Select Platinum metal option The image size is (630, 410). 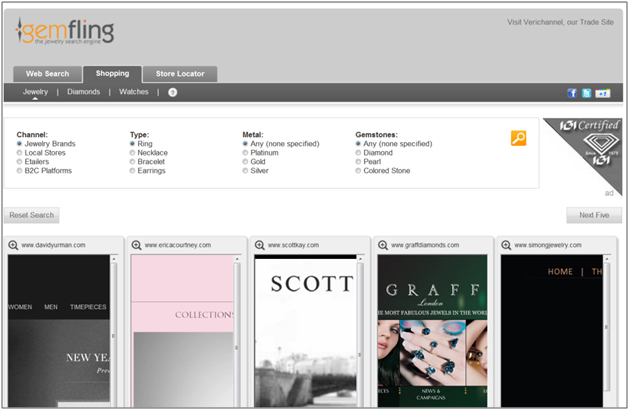point(245,153)
